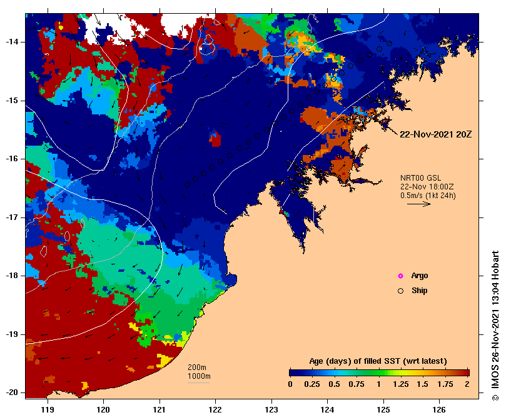Click the '1000m' depth contour label
The width and height of the screenshot is (506, 420).
point(199,376)
